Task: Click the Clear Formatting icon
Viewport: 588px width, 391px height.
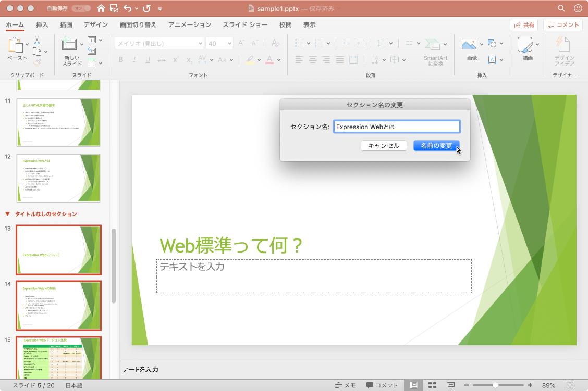Action: [276, 43]
